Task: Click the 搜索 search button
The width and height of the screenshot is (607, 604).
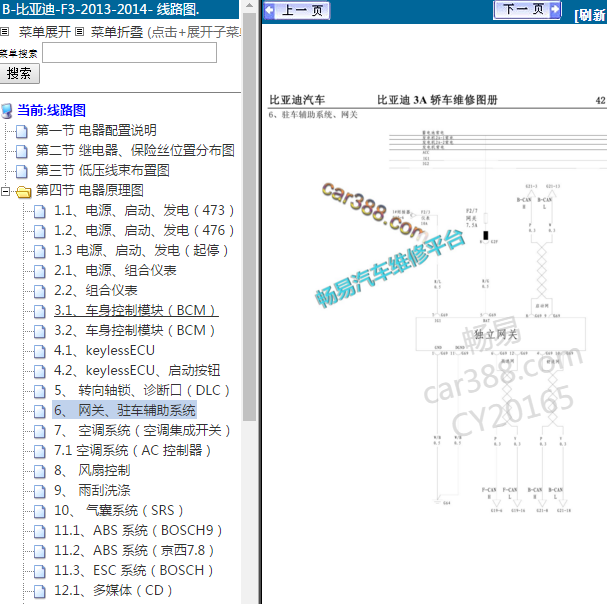Action: tap(19, 74)
